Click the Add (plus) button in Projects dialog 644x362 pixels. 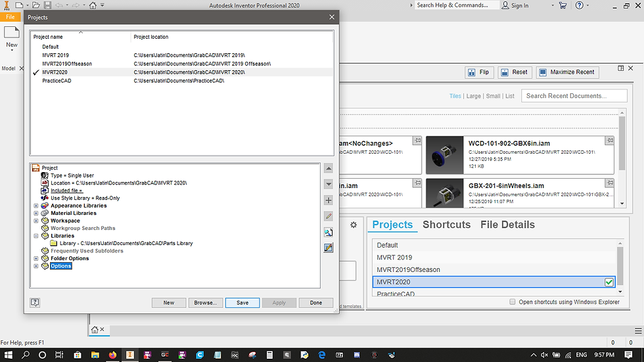click(x=329, y=200)
